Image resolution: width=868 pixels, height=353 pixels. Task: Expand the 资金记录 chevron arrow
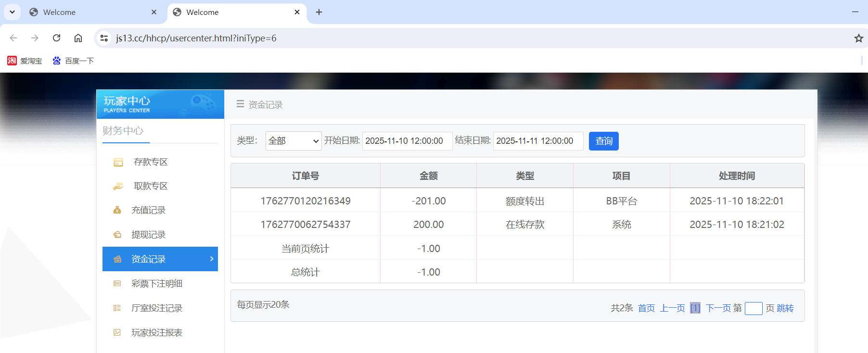[x=212, y=259]
